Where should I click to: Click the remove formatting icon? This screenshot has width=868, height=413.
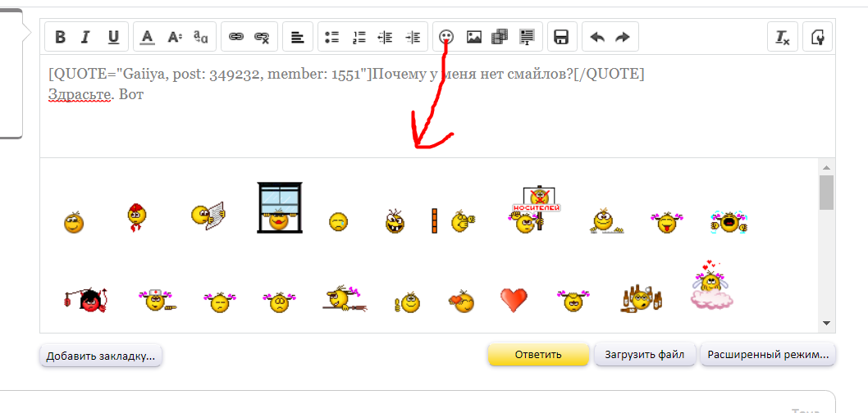783,37
